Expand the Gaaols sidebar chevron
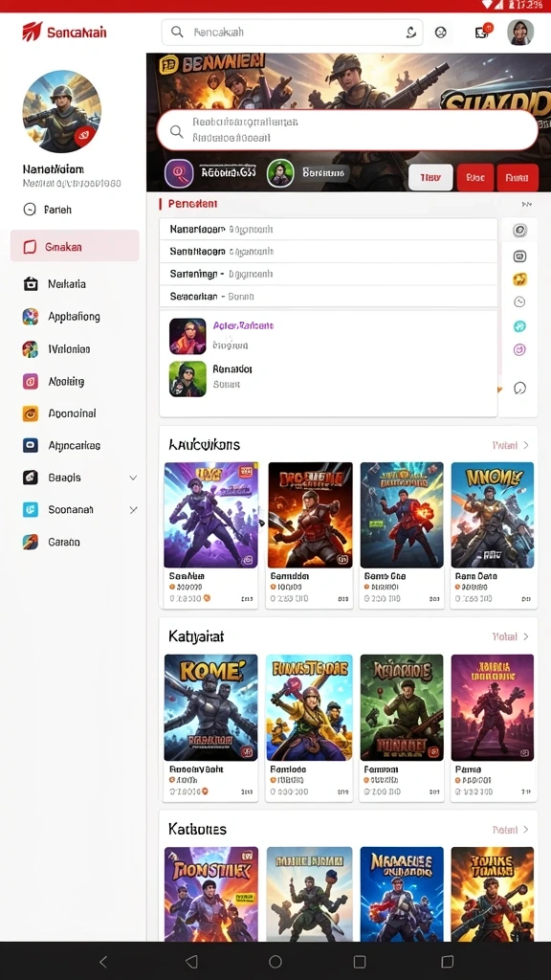 coord(133,478)
